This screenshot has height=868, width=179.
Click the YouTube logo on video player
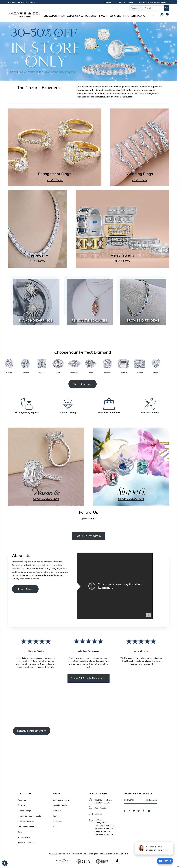(x=148, y=615)
